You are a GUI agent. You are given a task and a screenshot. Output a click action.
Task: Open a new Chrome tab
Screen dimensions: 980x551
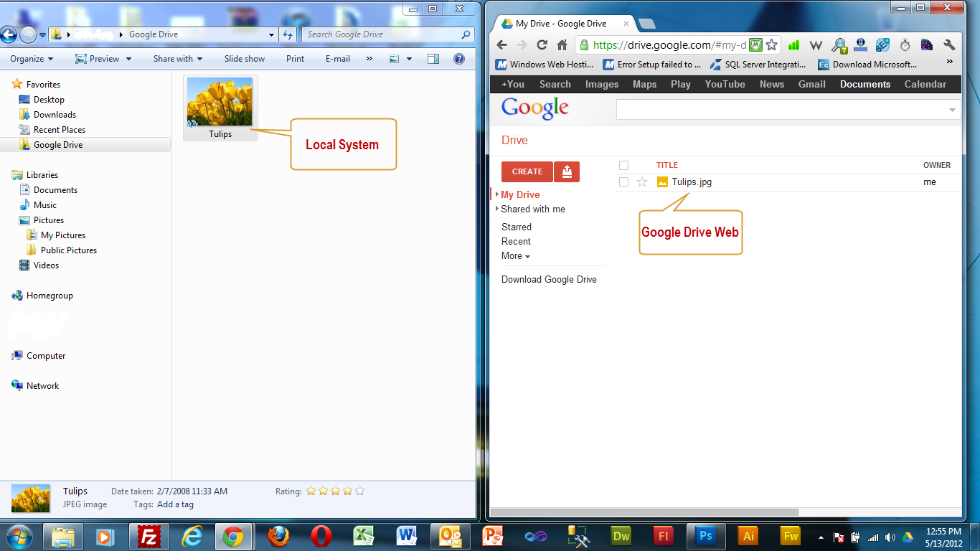(x=646, y=24)
